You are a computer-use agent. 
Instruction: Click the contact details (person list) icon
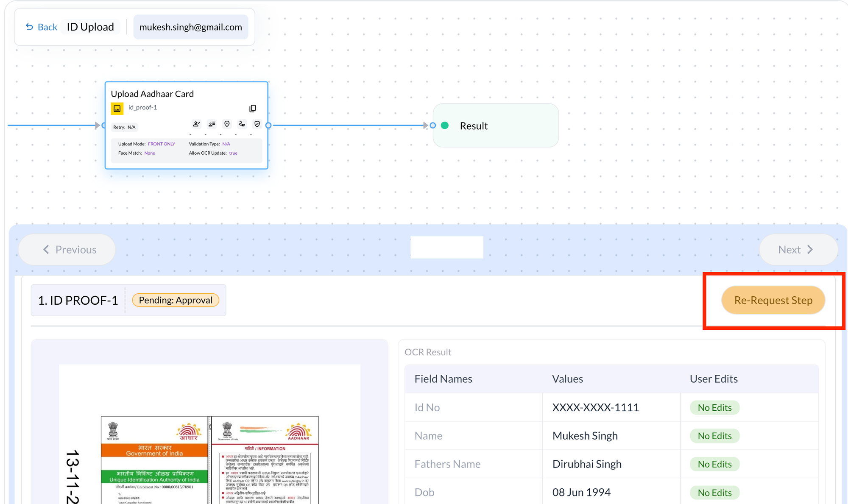tap(212, 124)
